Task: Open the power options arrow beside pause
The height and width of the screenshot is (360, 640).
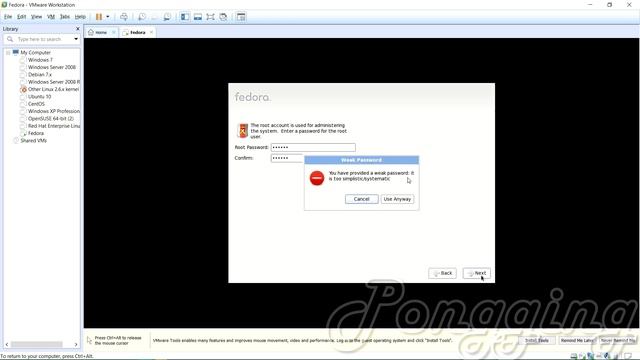Action: [x=108, y=17]
